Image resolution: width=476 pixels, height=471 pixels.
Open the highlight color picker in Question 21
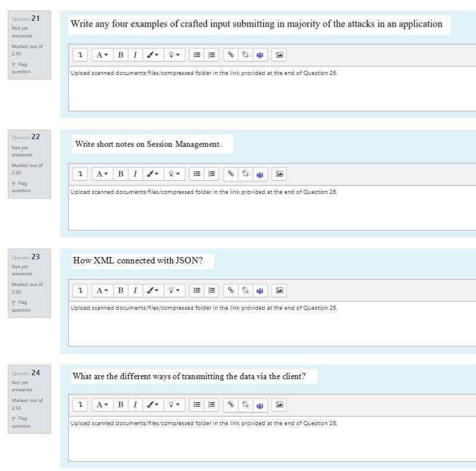[x=172, y=55]
